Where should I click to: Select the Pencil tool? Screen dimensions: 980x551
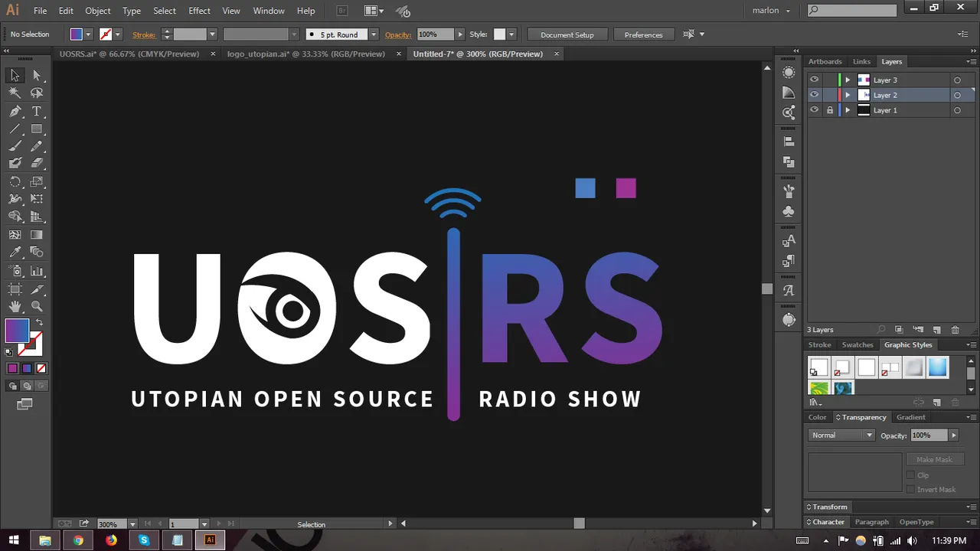point(37,146)
